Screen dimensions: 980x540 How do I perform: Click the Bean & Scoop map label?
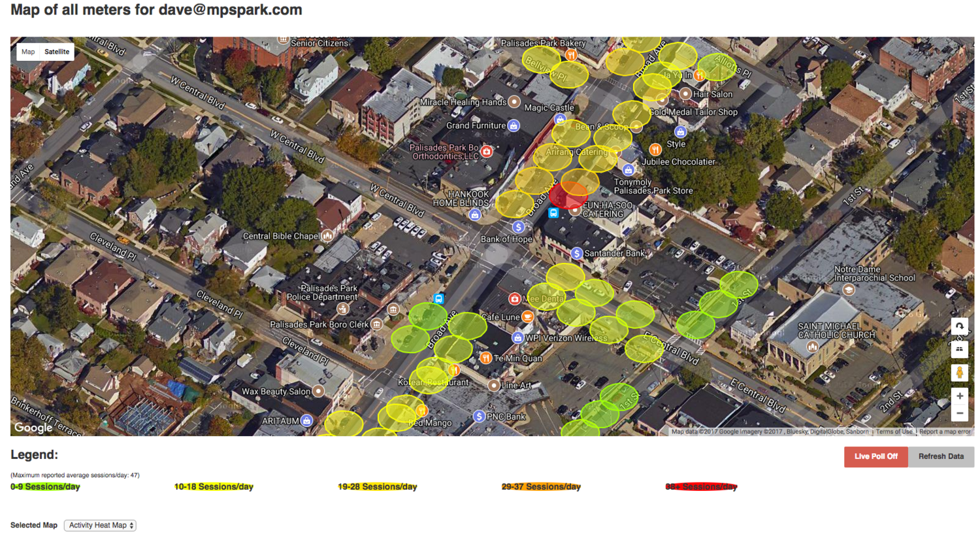pyautogui.click(x=602, y=127)
